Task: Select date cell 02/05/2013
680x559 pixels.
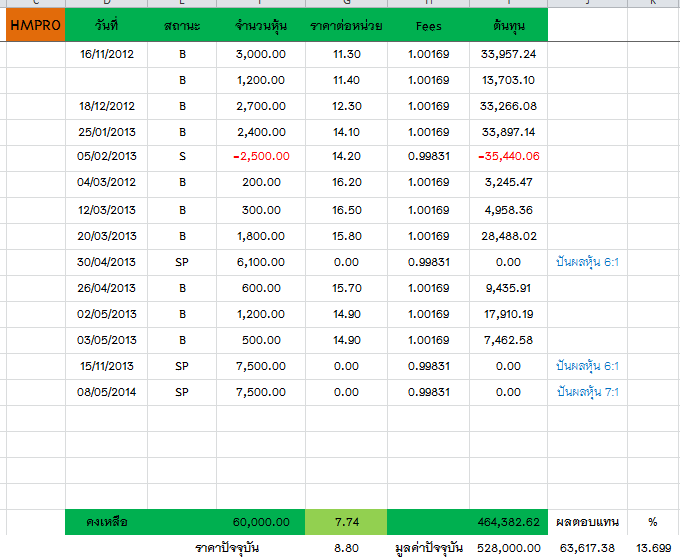Action: pos(107,314)
